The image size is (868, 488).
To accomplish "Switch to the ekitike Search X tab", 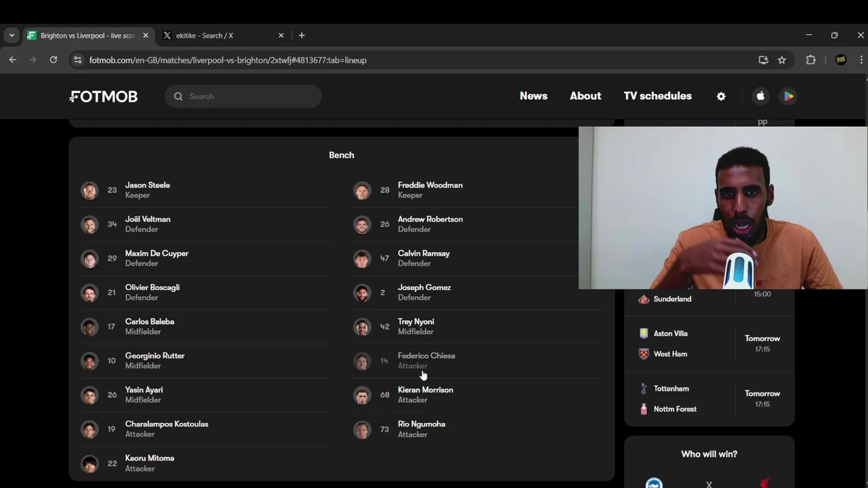I will coord(224,35).
